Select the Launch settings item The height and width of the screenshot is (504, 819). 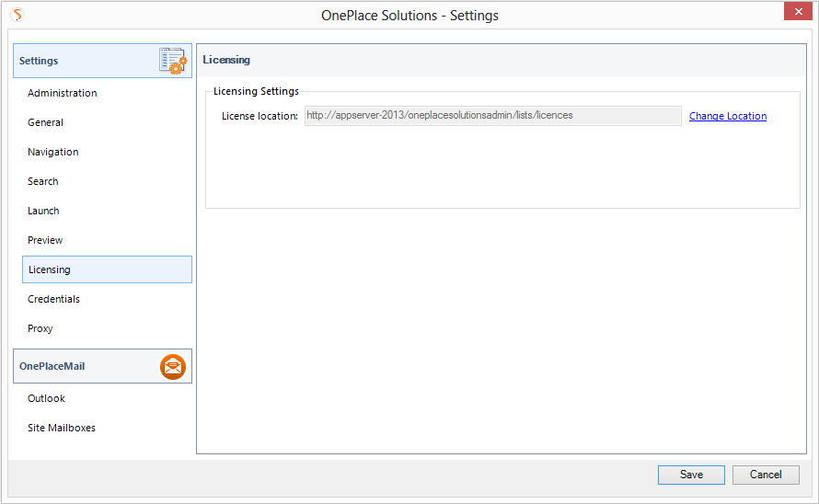[43, 211]
